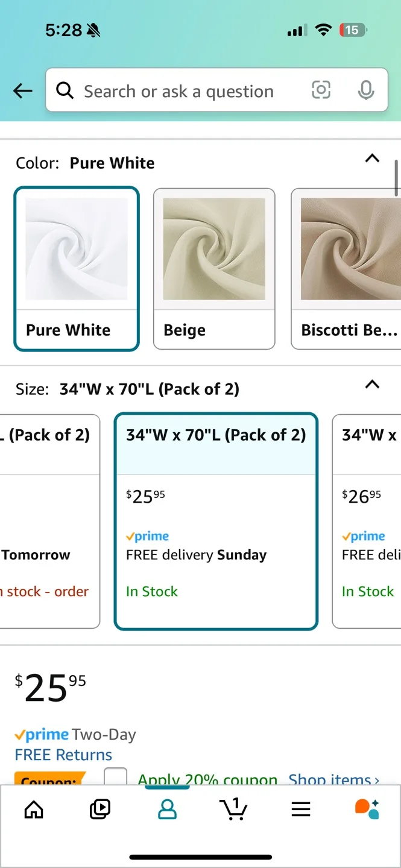Click the back arrow to return
The height and width of the screenshot is (868, 401).
(x=22, y=90)
